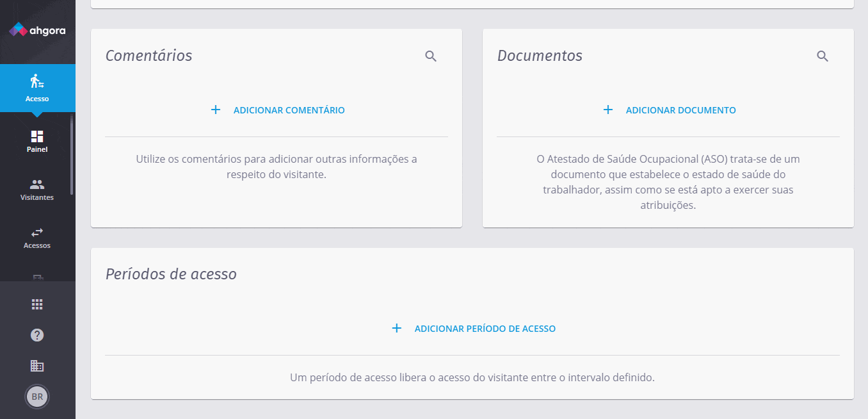Click plus icon beside Adicionar Comentário
The image size is (868, 419).
coord(216,110)
